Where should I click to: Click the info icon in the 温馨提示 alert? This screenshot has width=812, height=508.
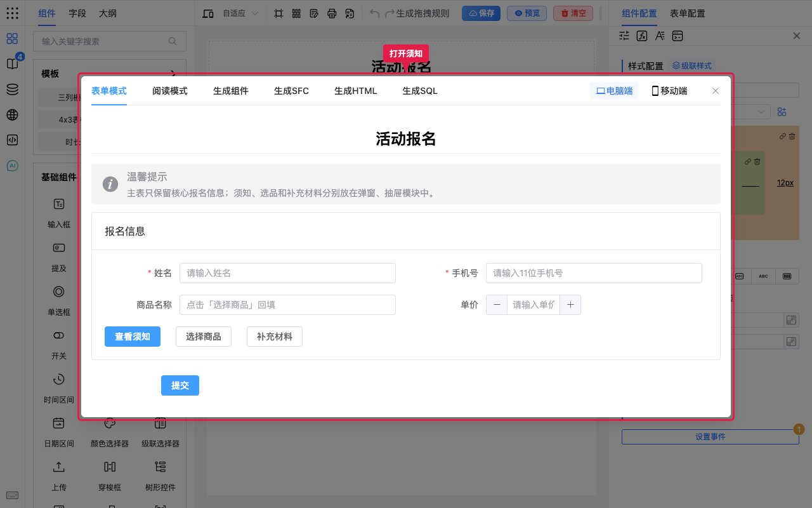click(110, 184)
